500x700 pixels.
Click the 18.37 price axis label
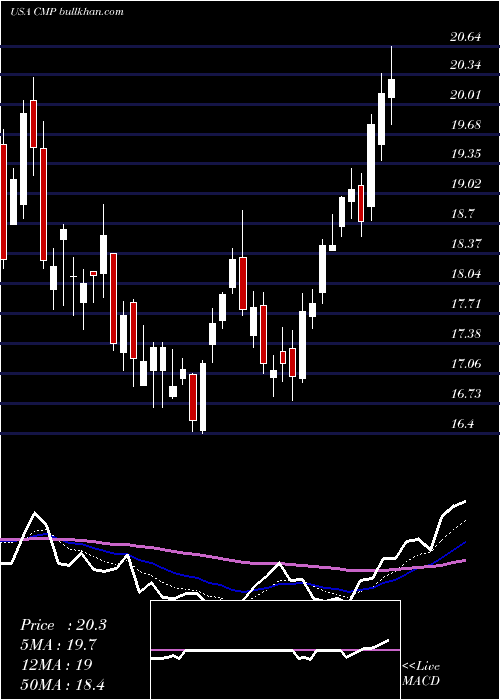pos(466,244)
